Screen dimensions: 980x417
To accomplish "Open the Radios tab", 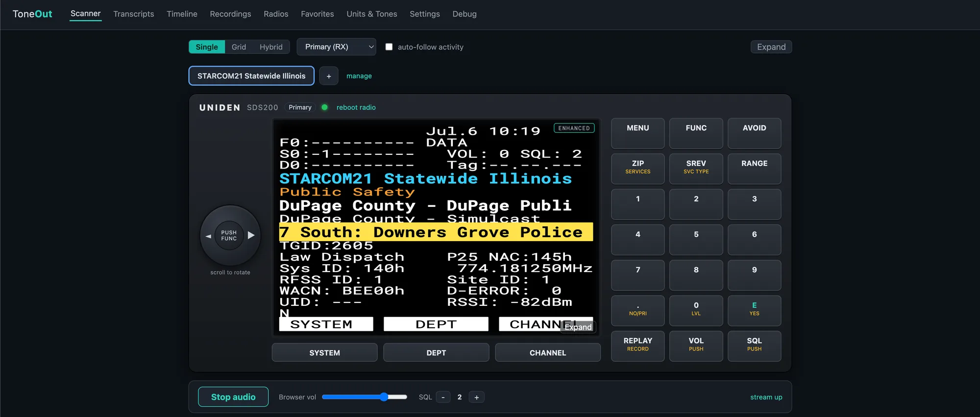I will [276, 14].
